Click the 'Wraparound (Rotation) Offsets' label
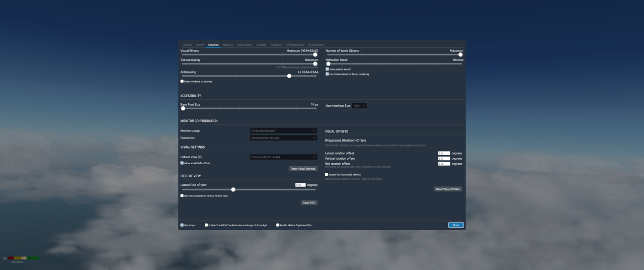Viewport: 644px width, 270px height. [346, 141]
